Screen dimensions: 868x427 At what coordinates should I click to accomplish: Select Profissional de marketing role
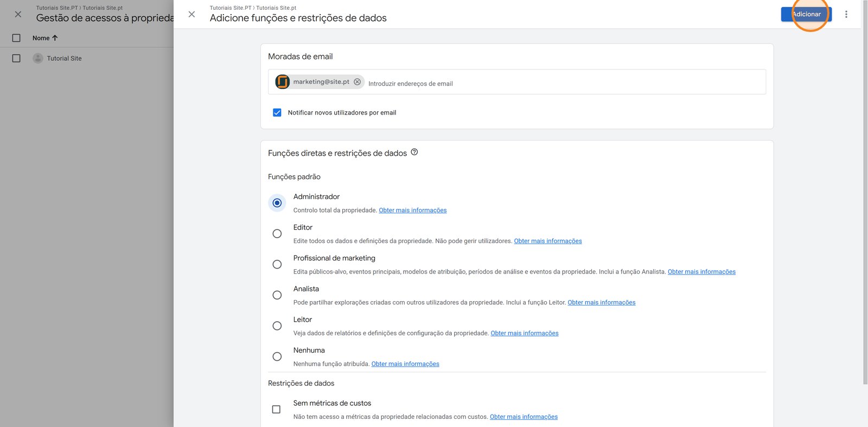tap(277, 264)
